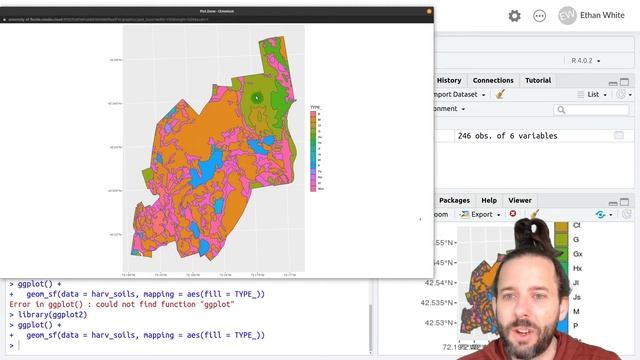Open the Global Environment dropdown

tap(450, 109)
